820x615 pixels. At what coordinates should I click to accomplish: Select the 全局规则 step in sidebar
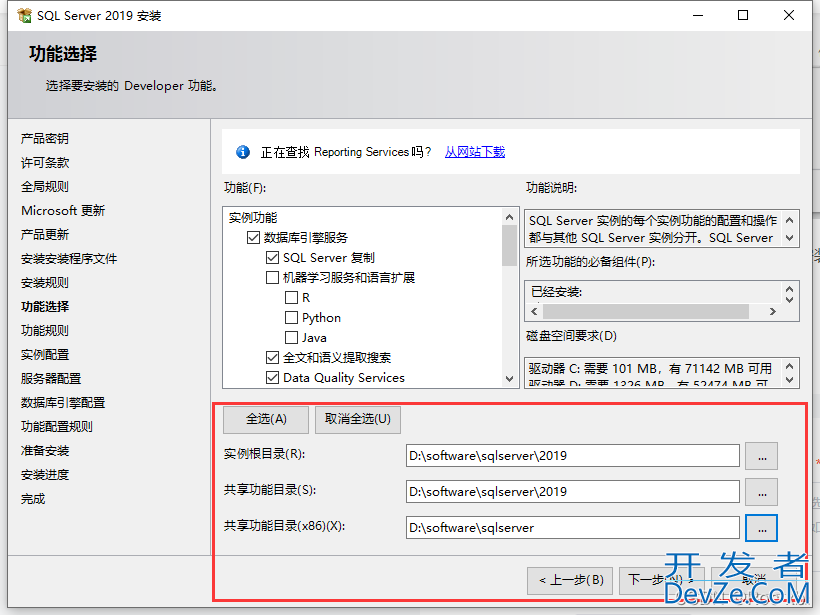[45, 187]
